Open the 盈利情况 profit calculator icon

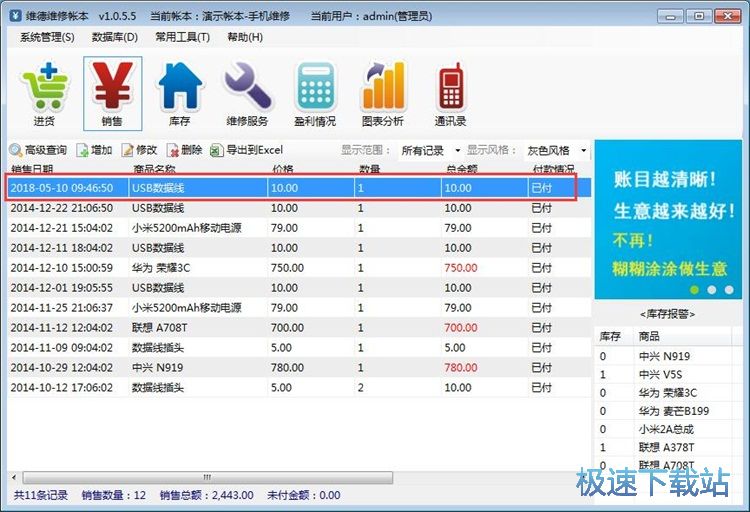(315, 93)
